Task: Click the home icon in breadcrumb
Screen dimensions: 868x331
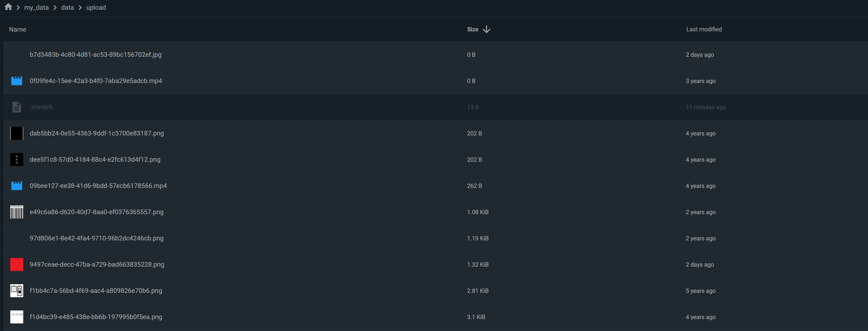Action: pos(8,7)
